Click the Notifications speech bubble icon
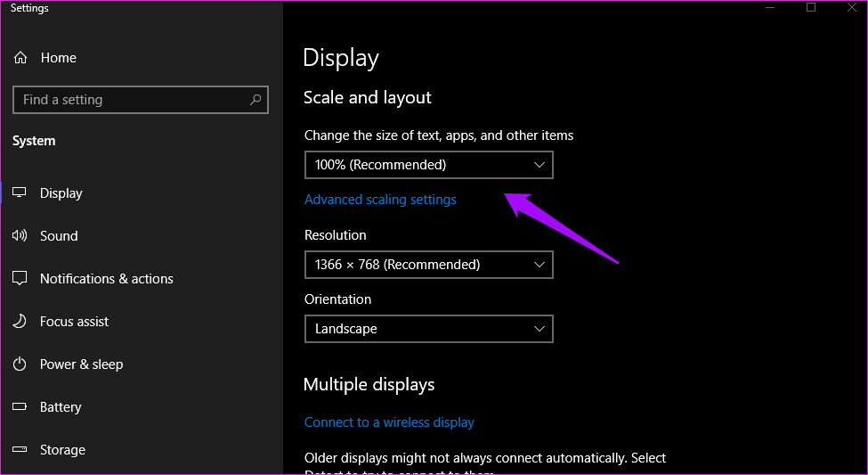The height and width of the screenshot is (475, 868). (20, 278)
